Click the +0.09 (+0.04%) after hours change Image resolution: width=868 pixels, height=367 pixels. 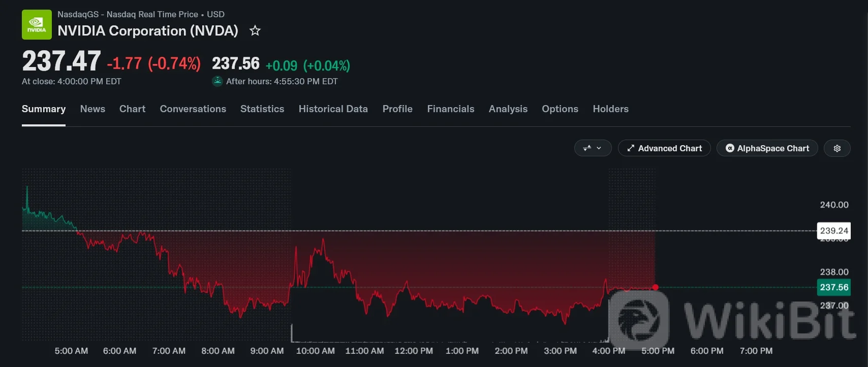click(308, 65)
